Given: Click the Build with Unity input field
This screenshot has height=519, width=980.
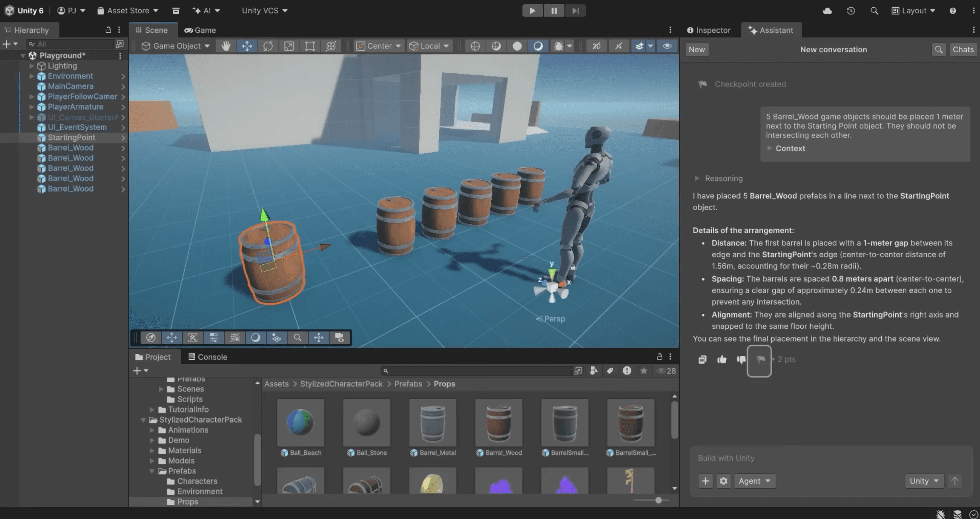Looking at the screenshot, I should 831,458.
